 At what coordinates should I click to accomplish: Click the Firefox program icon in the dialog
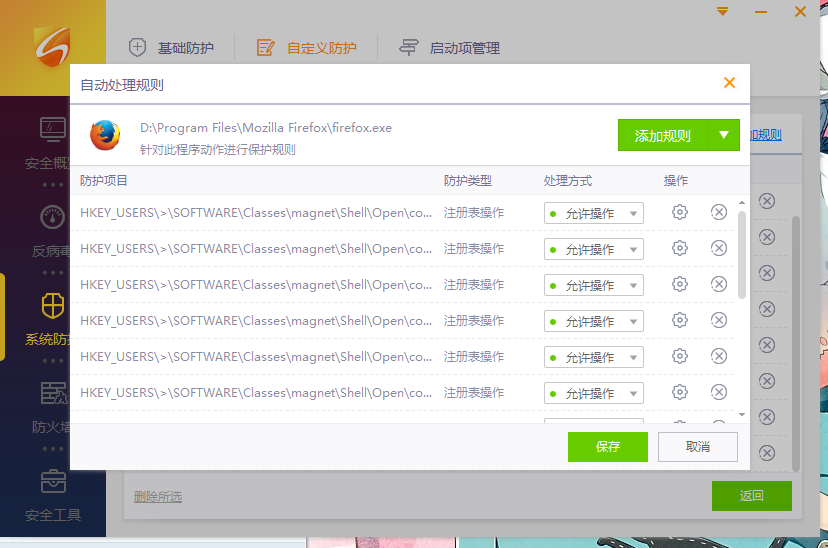point(105,135)
